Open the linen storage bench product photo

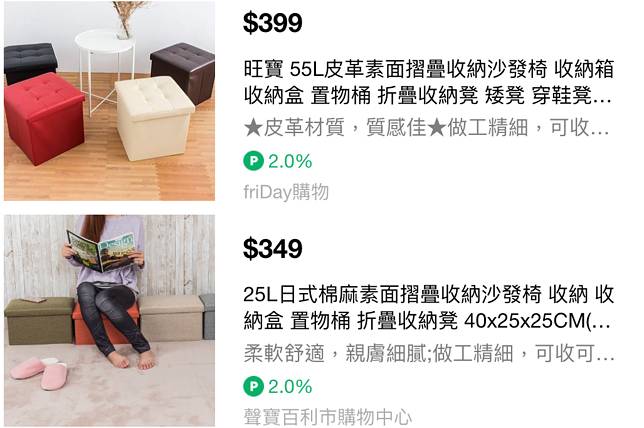click(109, 320)
